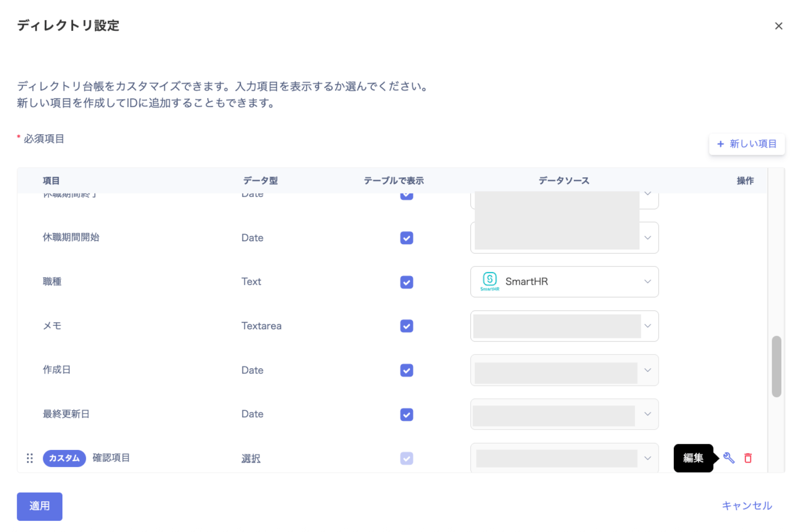This screenshot has height=532, width=801.
Task: Select the 確認項目 item name
Action: (111, 458)
